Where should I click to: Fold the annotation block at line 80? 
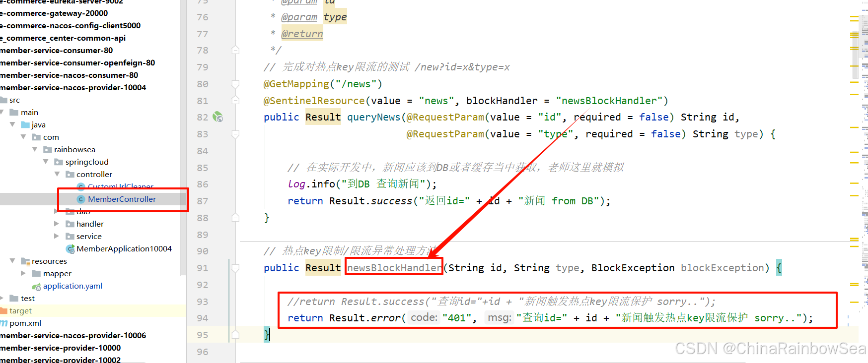[235, 84]
